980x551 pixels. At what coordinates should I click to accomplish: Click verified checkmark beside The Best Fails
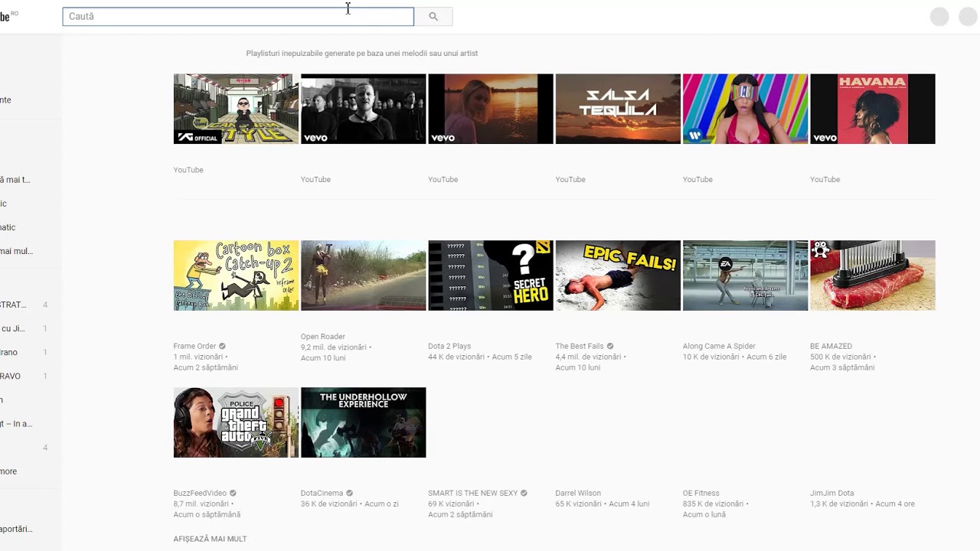coord(610,346)
